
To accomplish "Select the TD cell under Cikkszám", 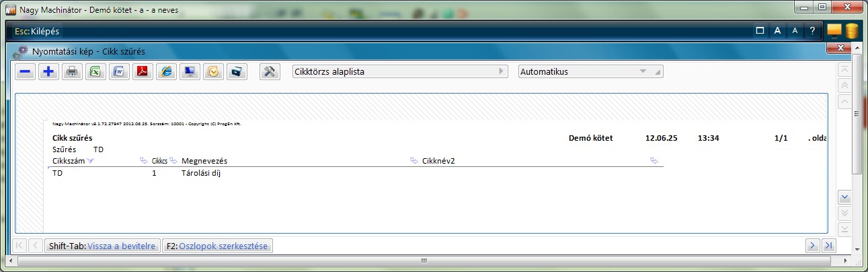I will pos(57,173).
